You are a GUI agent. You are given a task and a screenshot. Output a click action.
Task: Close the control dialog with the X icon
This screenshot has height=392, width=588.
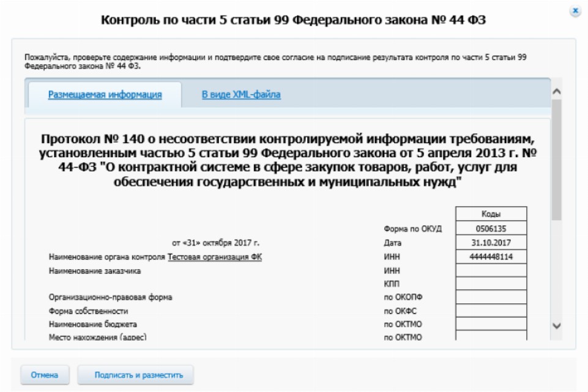click(x=574, y=11)
